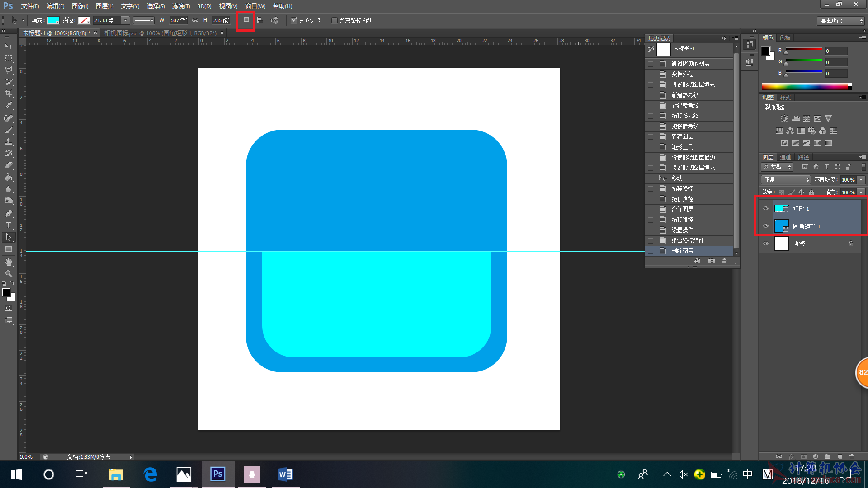Open the blend mode 正常 dropdown
This screenshot has width=868, height=488.
[x=786, y=180]
